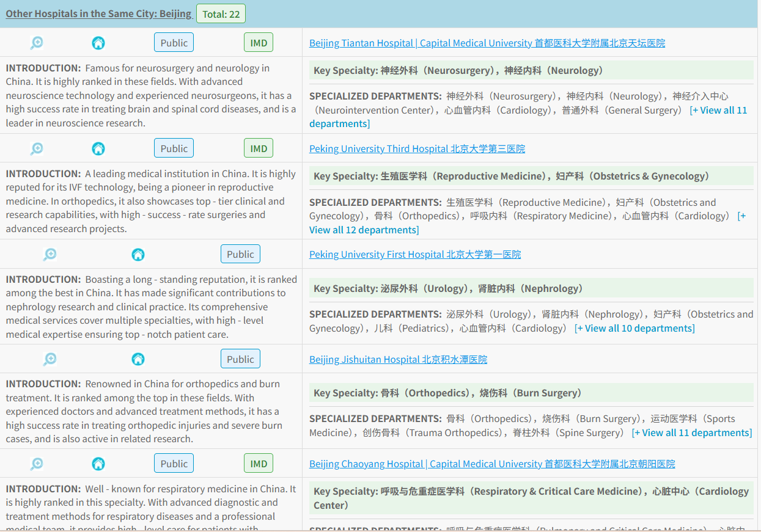Expand Tiantan's View all 11 departments
Image resolution: width=761 pixels, height=532 pixels.
[x=718, y=111]
